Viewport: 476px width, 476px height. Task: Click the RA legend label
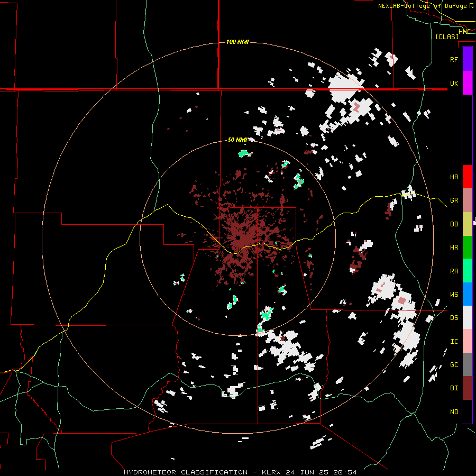(454, 271)
